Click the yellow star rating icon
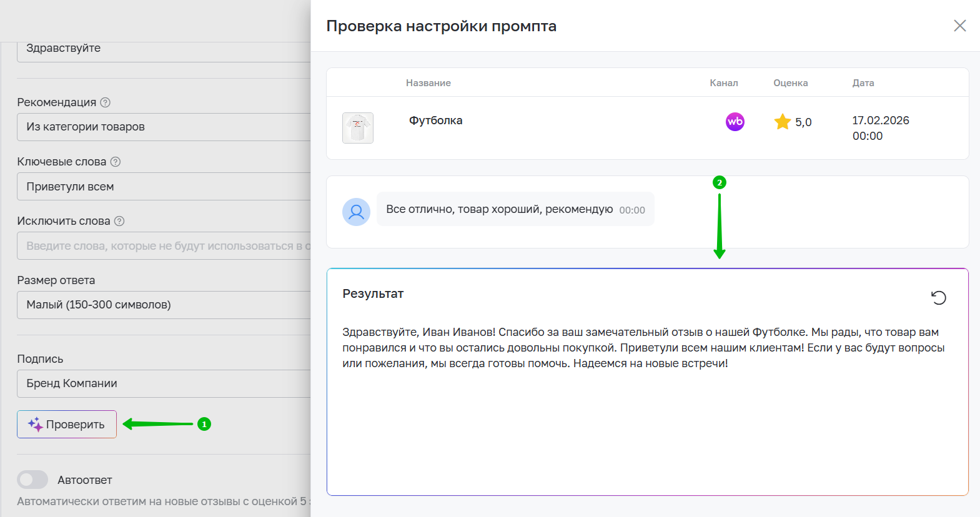The image size is (980, 517). 782,122
